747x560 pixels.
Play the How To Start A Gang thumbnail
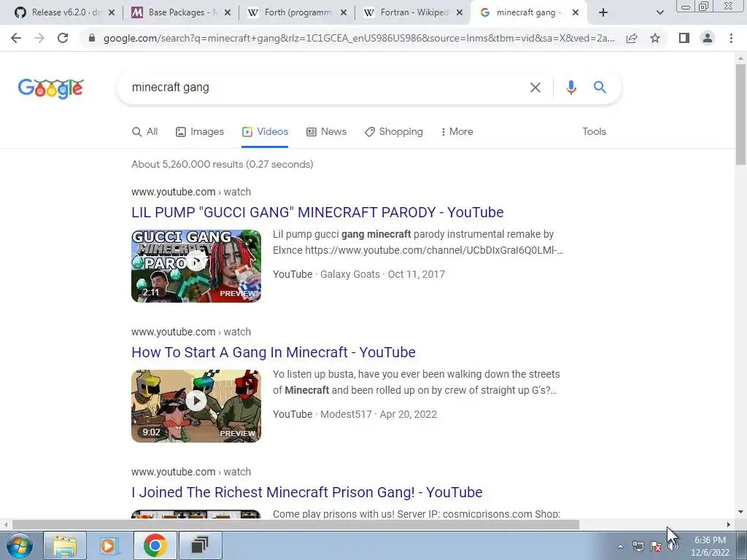click(196, 405)
